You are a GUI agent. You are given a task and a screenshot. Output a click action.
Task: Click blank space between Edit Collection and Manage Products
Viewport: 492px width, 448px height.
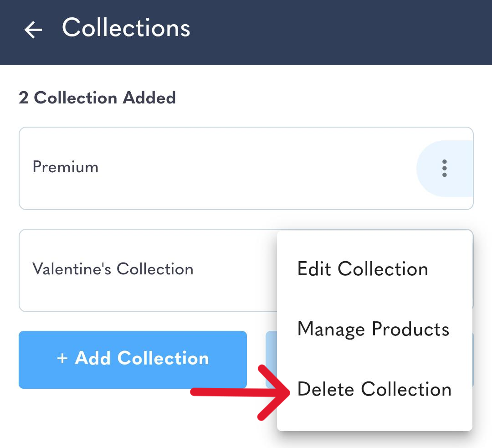click(374, 299)
